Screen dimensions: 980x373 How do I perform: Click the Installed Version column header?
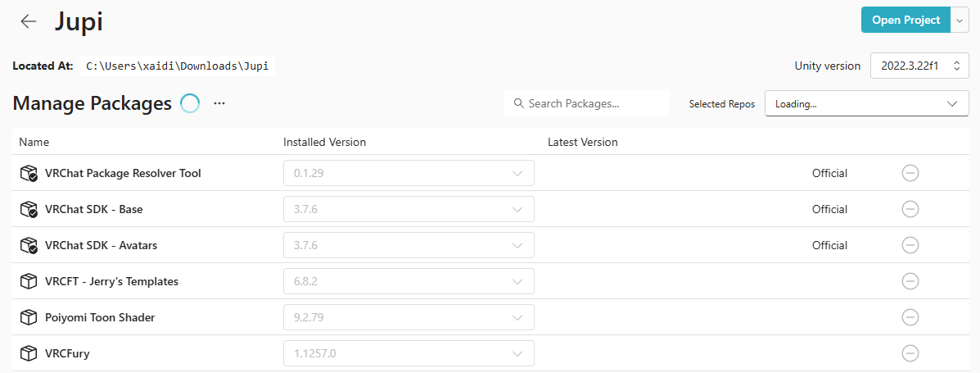tap(324, 142)
